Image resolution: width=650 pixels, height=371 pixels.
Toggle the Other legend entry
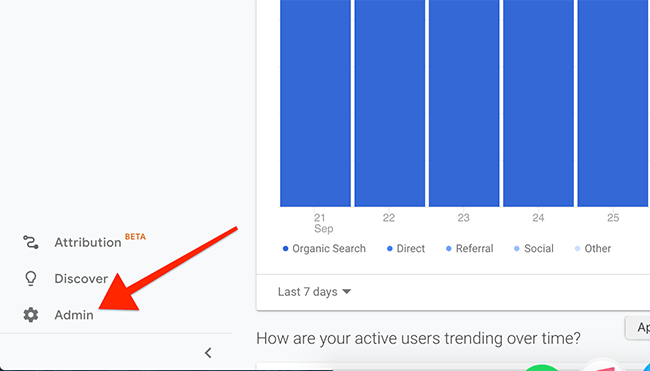(x=593, y=249)
